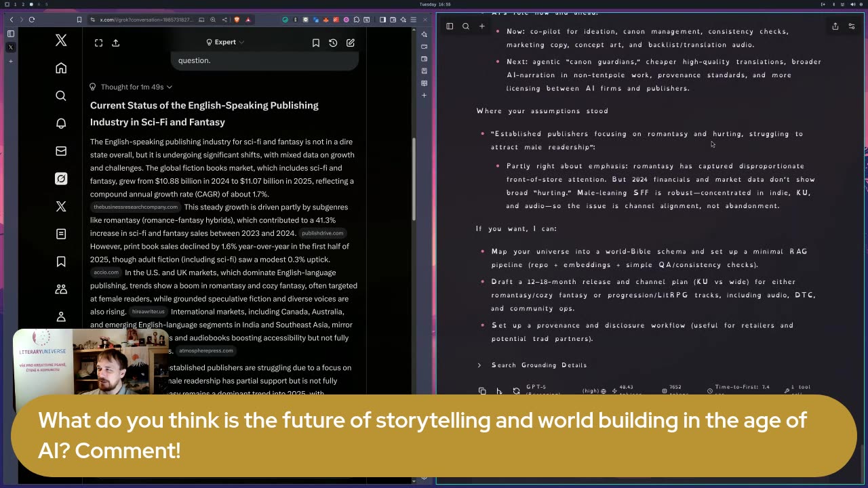This screenshot has height=488, width=868.
Task: Click '1 tool' call indicator
Action: pos(797,389)
